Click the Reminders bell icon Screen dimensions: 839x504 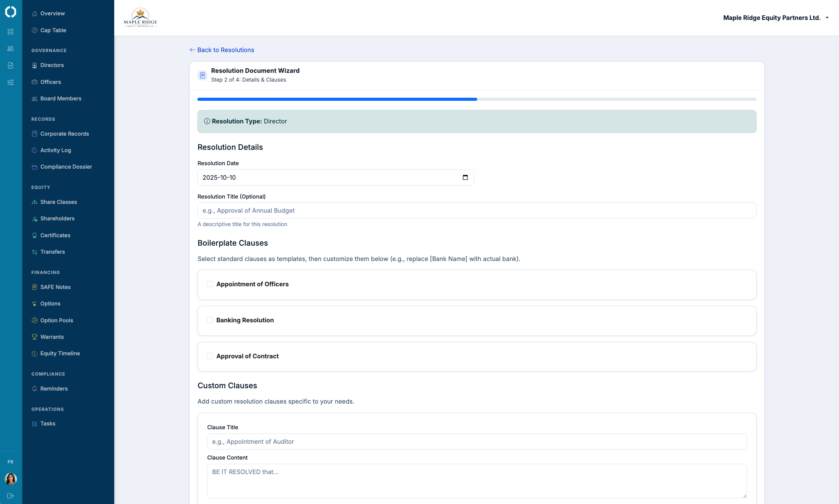pyautogui.click(x=34, y=389)
